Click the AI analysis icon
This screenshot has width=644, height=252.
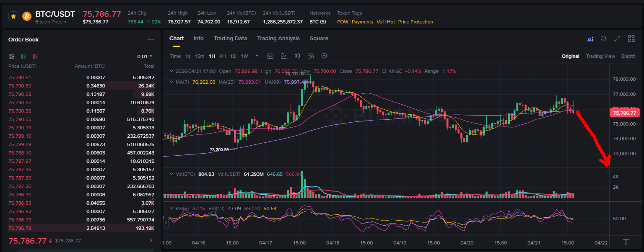click(590, 39)
